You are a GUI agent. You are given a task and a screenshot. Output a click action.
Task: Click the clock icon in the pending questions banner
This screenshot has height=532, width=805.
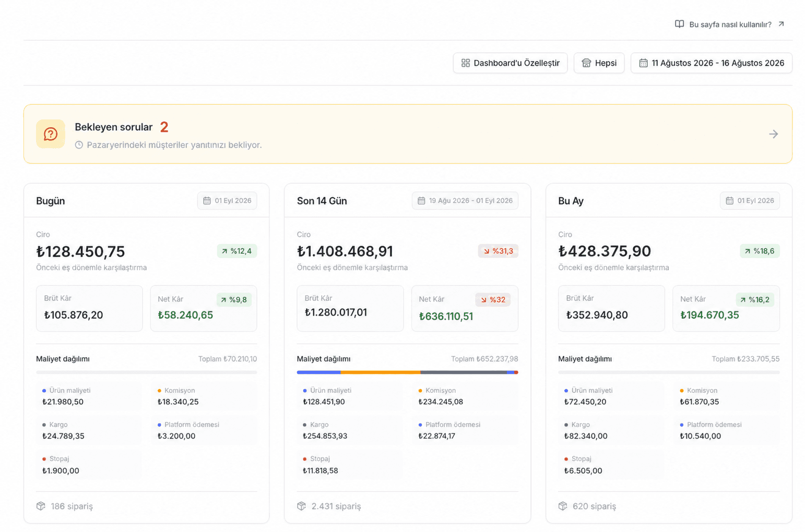[x=79, y=145]
